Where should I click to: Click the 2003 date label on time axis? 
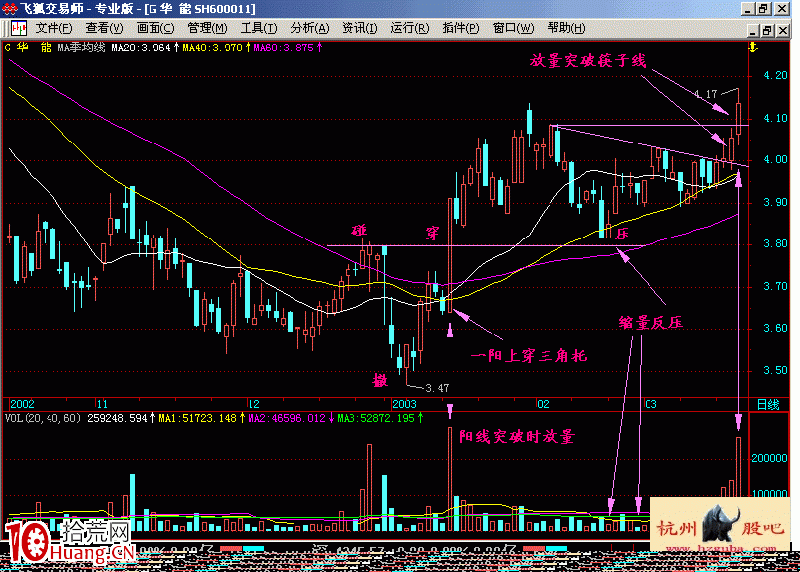404,404
